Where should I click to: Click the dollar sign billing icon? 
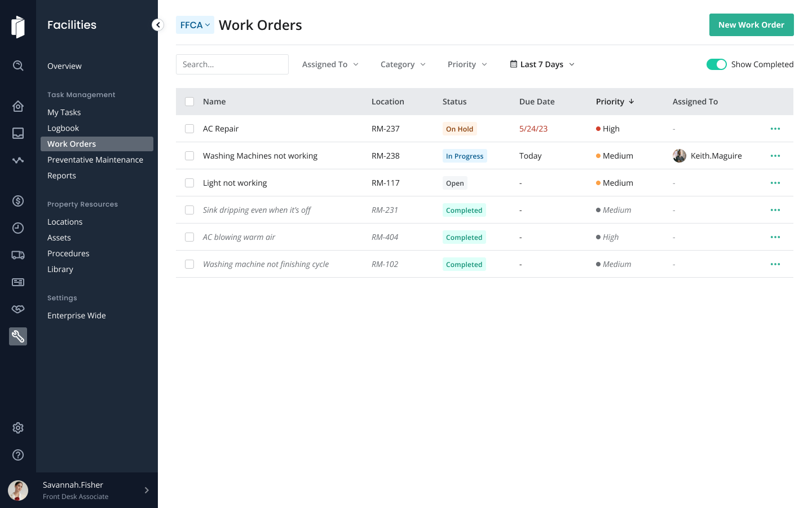coord(18,201)
